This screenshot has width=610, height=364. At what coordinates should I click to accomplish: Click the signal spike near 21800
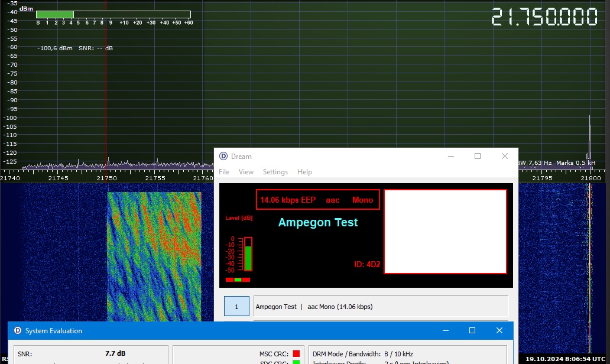tap(589, 142)
